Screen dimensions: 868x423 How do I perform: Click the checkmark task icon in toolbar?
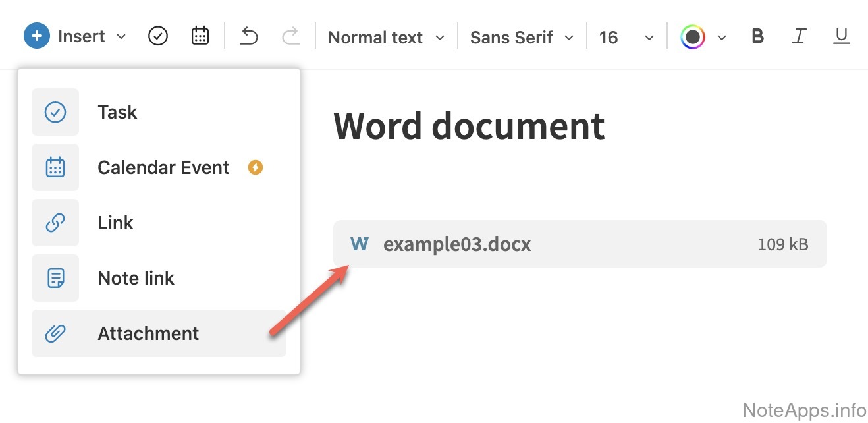click(x=158, y=36)
